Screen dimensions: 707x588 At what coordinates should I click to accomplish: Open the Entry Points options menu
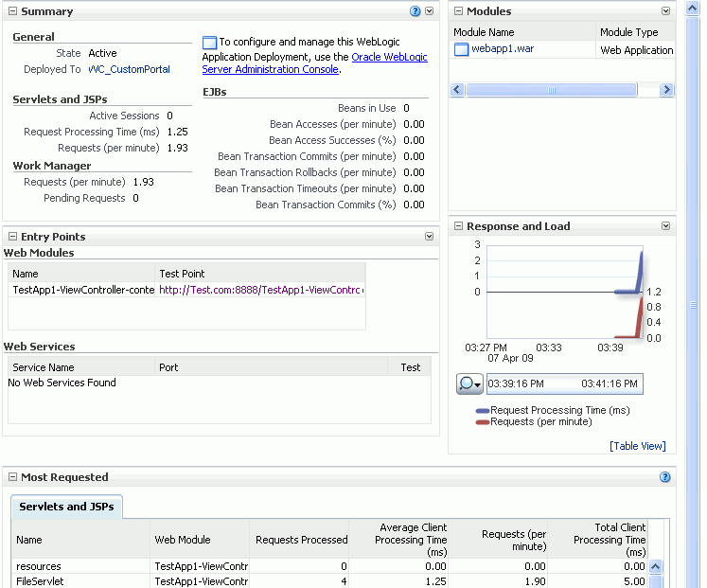[429, 237]
